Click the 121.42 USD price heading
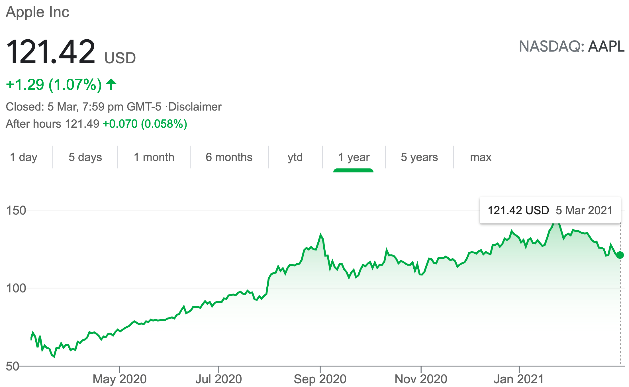The width and height of the screenshot is (629, 387). pyautogui.click(x=71, y=52)
